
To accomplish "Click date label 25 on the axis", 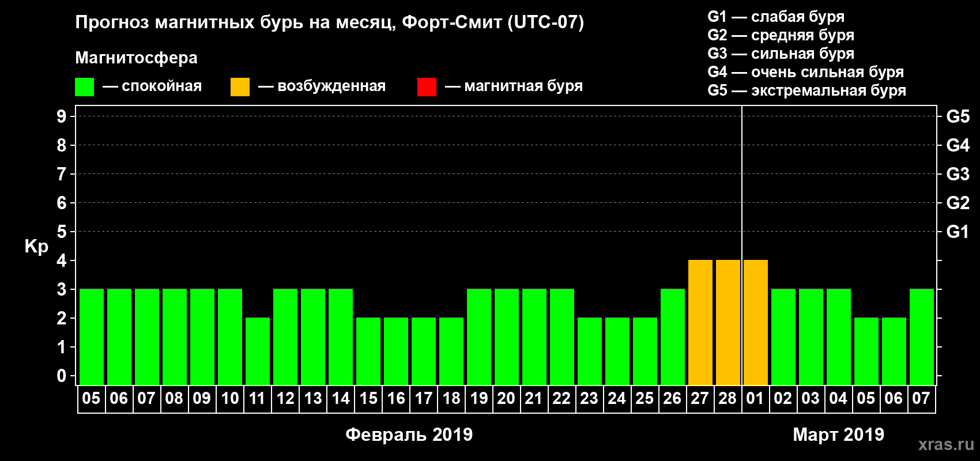I will pyautogui.click(x=644, y=398).
